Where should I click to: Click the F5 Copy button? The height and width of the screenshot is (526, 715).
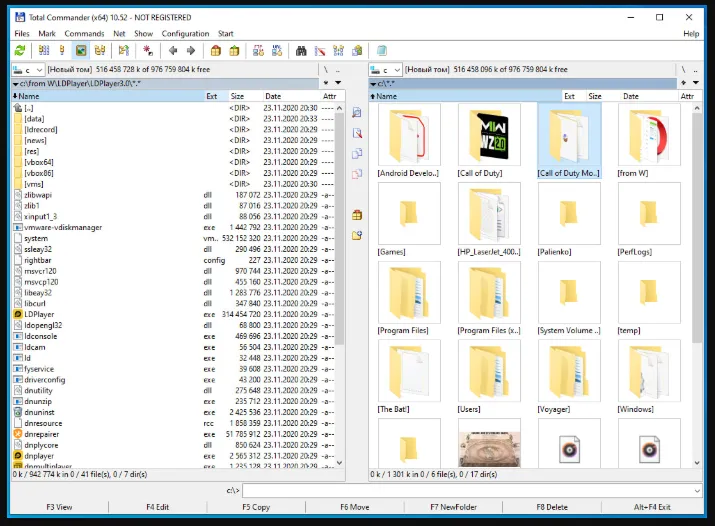256,507
